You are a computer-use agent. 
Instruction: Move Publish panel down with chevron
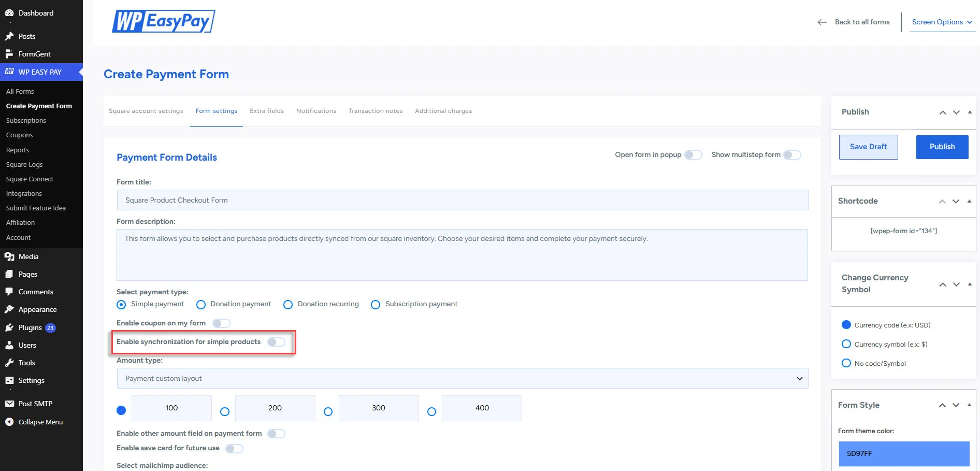pyautogui.click(x=956, y=112)
